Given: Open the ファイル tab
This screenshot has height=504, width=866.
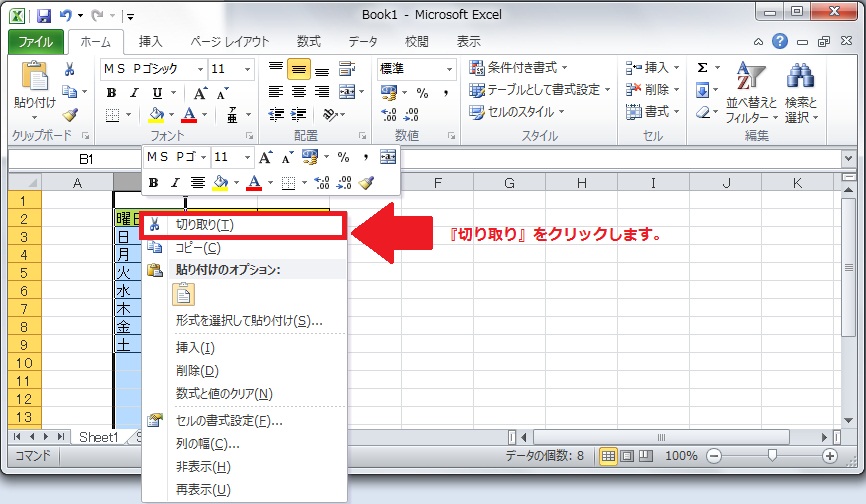Looking at the screenshot, I should click(36, 42).
